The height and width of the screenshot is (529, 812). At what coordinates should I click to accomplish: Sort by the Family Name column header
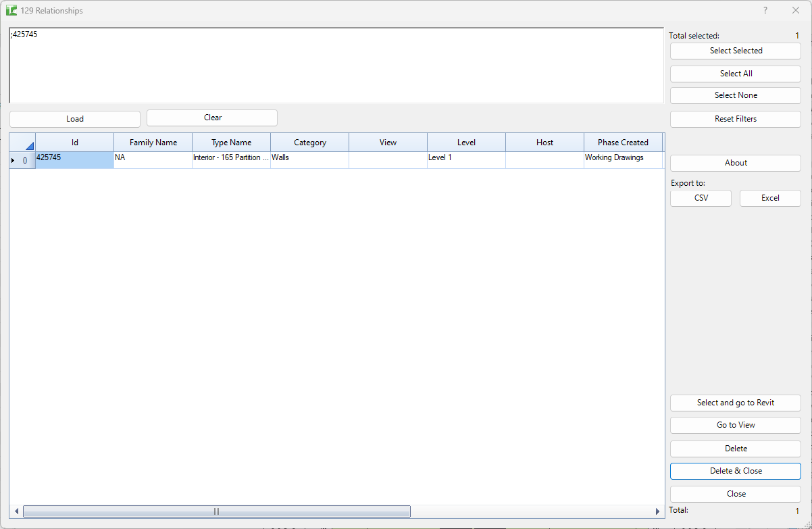click(153, 143)
